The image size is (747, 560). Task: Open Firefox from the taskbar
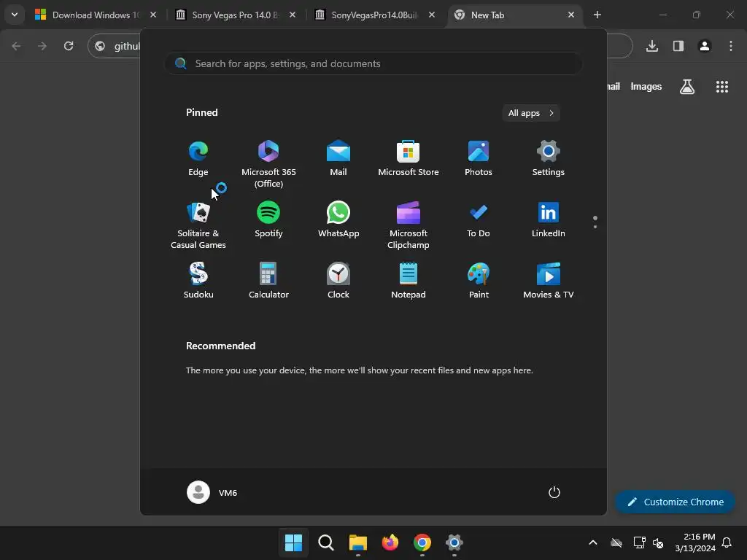coord(390,542)
